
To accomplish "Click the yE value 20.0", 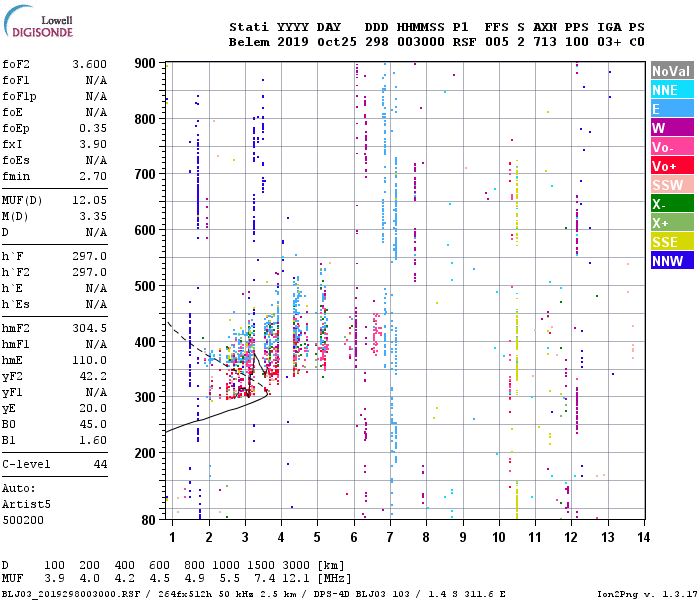I will coord(93,408).
